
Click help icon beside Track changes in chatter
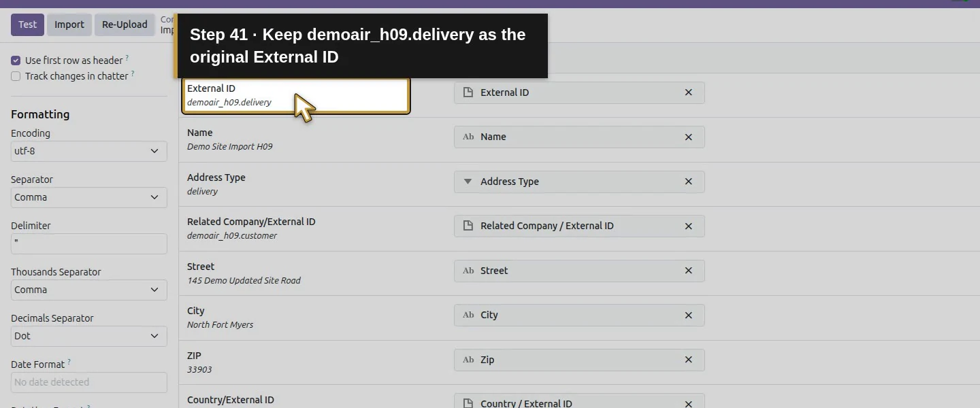[133, 74]
